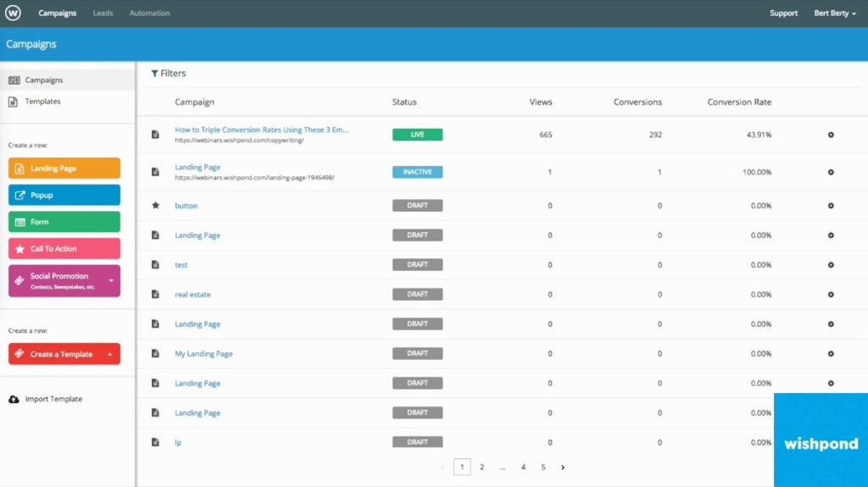
Task: Open settings gear for the real estate campaign
Action: (x=831, y=295)
